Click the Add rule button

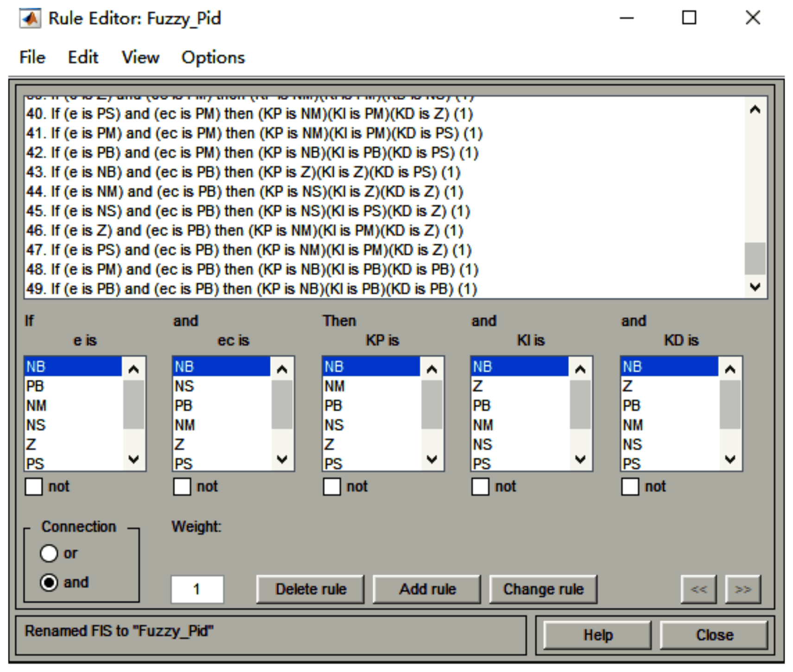tap(427, 589)
